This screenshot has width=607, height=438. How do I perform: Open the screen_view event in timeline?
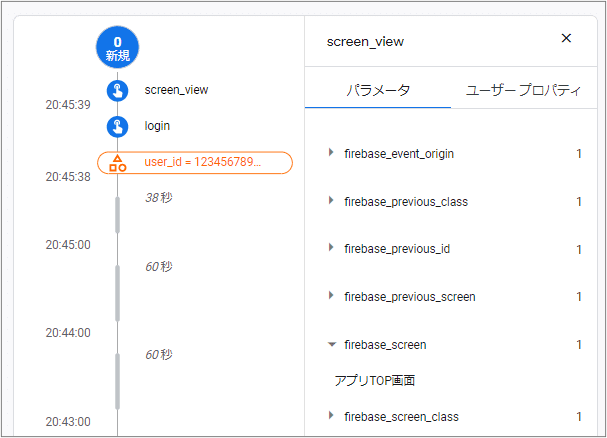coord(177,90)
